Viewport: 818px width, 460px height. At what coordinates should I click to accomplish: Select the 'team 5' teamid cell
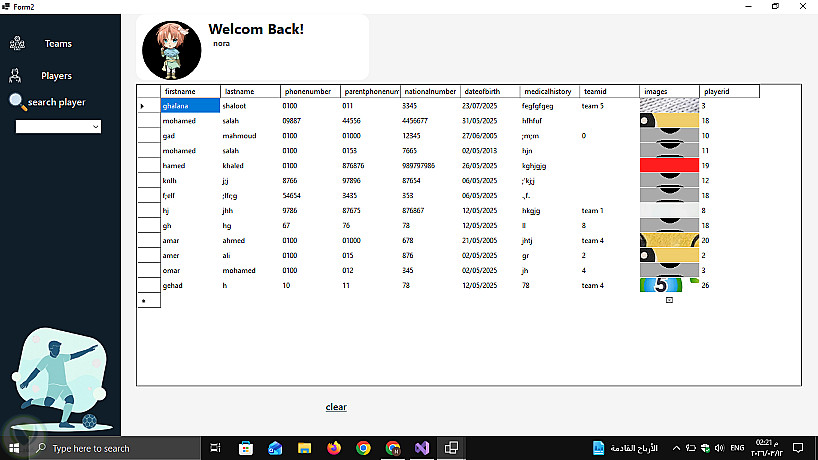[x=609, y=106]
